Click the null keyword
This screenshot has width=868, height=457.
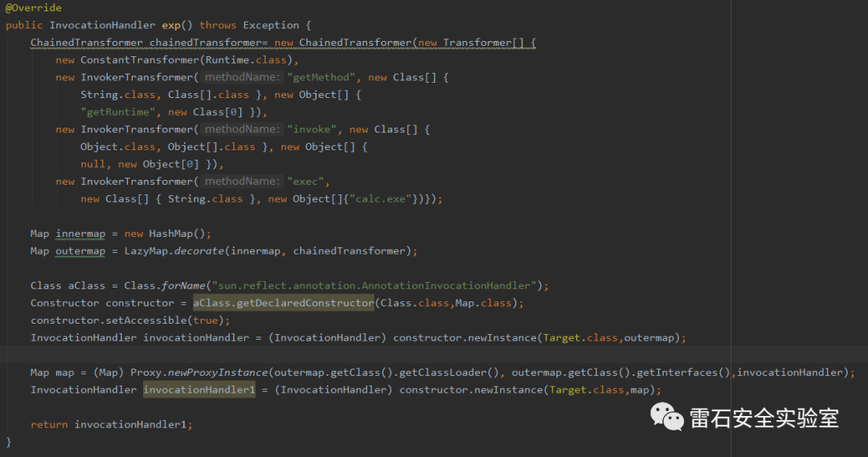click(x=92, y=165)
